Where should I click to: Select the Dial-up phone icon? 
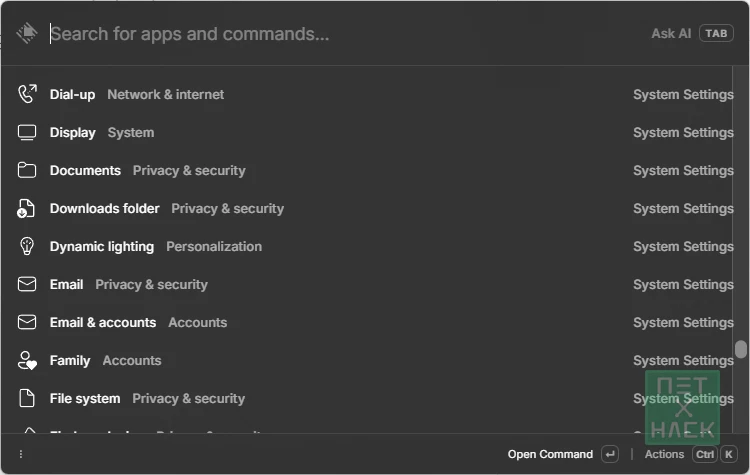[x=27, y=94]
